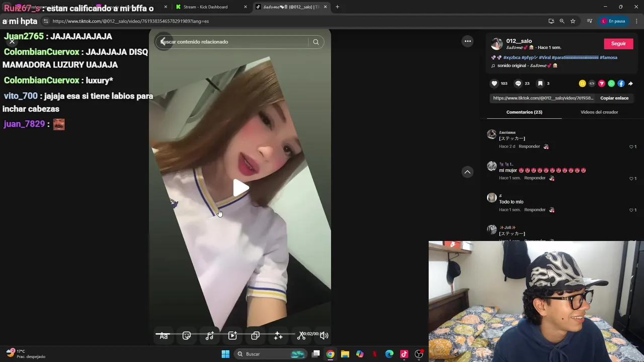Close the video viewer with the X
Image resolution: width=644 pixels, height=362 pixels.
pyautogui.click(x=12, y=41)
